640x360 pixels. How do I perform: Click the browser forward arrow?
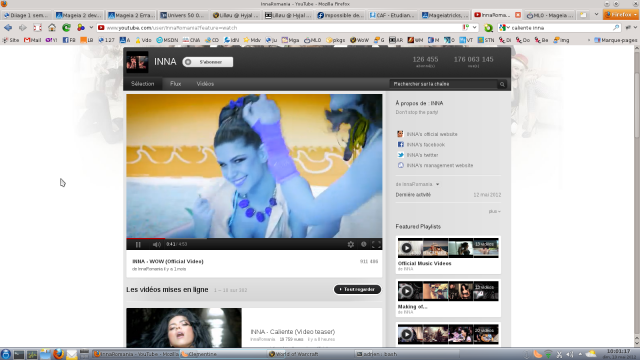[22, 28]
